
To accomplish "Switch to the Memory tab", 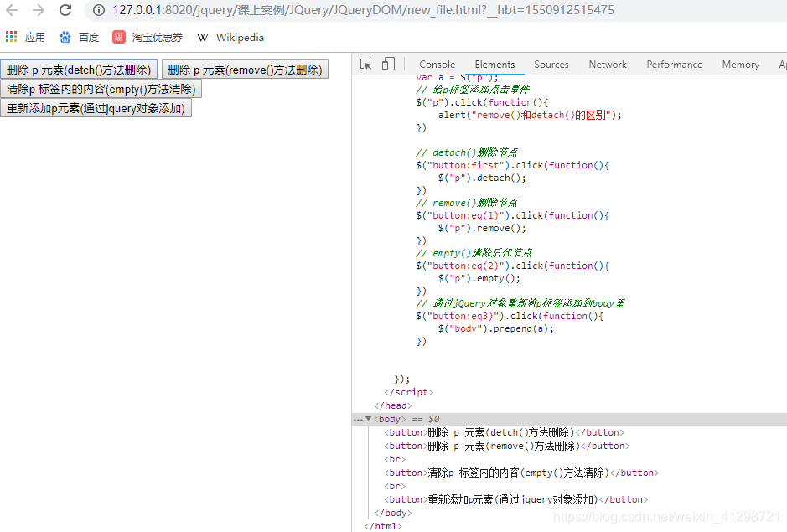I will coord(740,65).
